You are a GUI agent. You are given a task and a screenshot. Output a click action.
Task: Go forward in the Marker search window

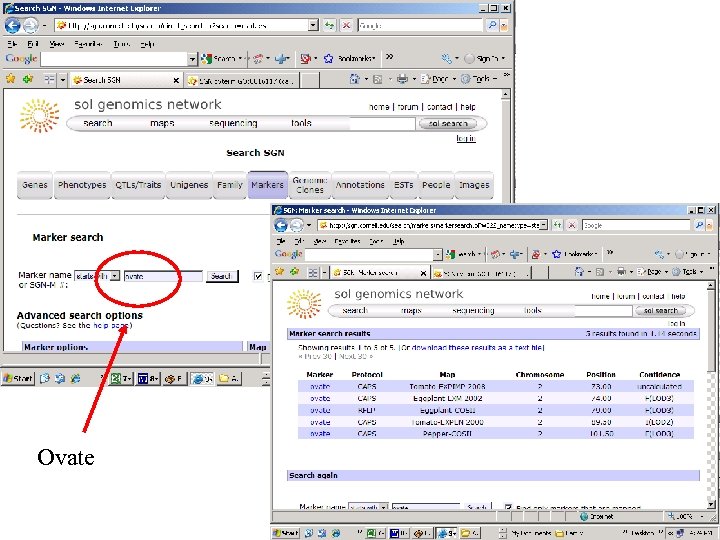(297, 225)
